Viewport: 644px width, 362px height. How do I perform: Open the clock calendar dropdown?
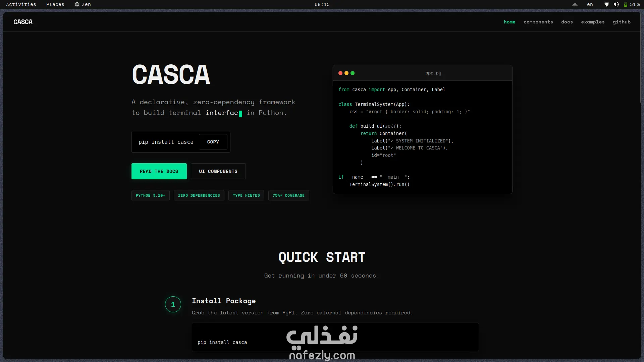point(322,4)
